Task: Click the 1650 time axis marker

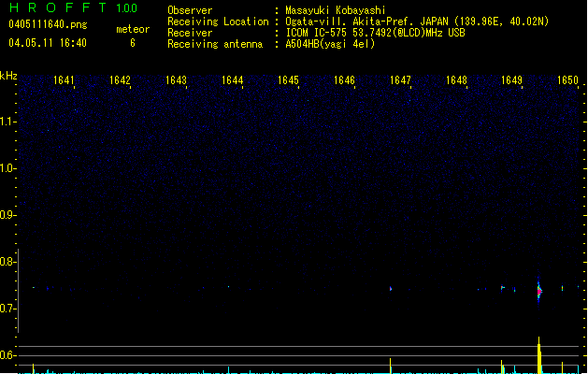Action: [567, 80]
